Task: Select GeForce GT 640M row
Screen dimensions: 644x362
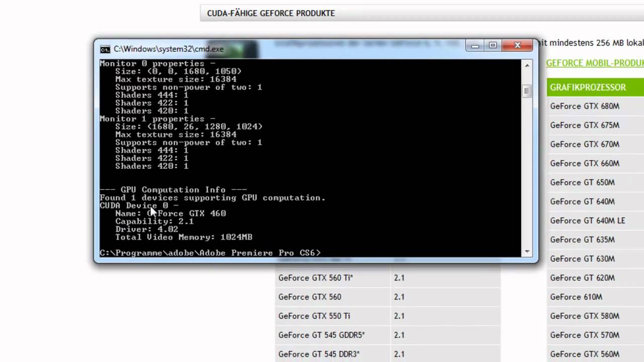Action: (595, 202)
